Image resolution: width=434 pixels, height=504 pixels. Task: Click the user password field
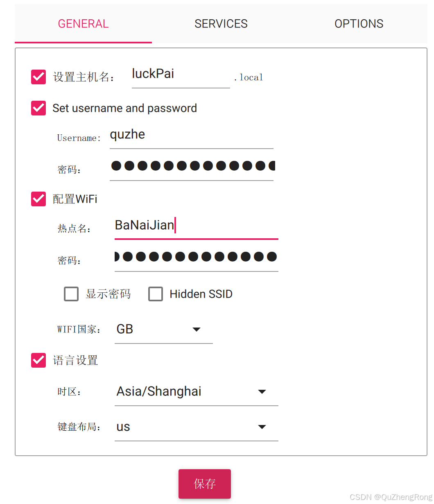tap(191, 166)
